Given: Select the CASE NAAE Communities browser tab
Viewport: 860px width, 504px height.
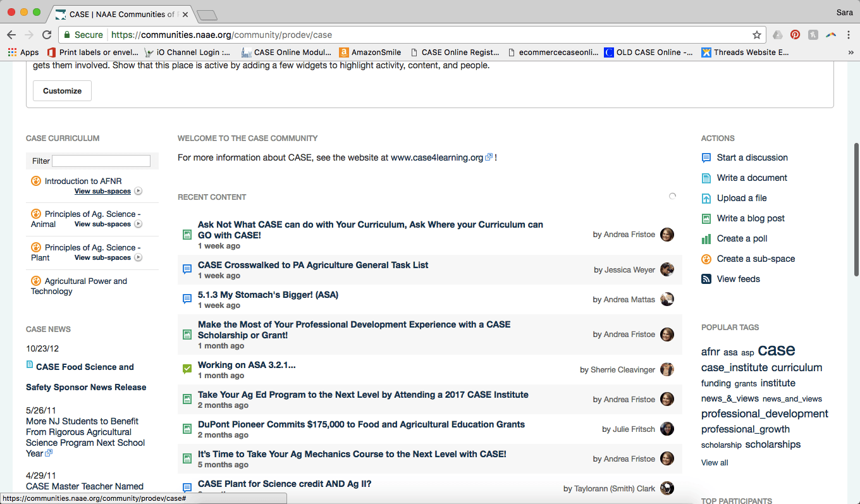Looking at the screenshot, I should pos(120,14).
